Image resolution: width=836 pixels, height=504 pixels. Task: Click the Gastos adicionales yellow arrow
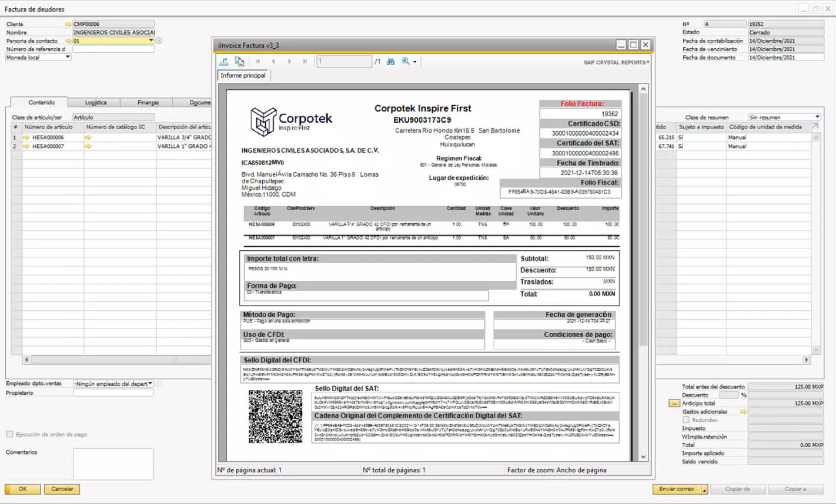click(x=743, y=412)
